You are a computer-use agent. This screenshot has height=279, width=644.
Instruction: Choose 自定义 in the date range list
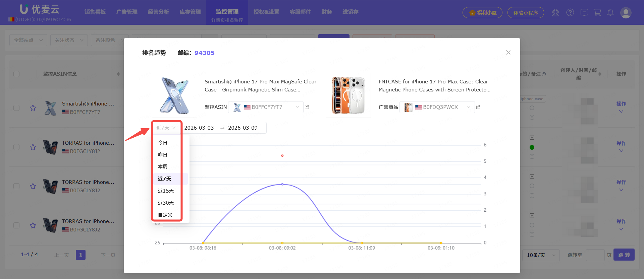pyautogui.click(x=165, y=215)
